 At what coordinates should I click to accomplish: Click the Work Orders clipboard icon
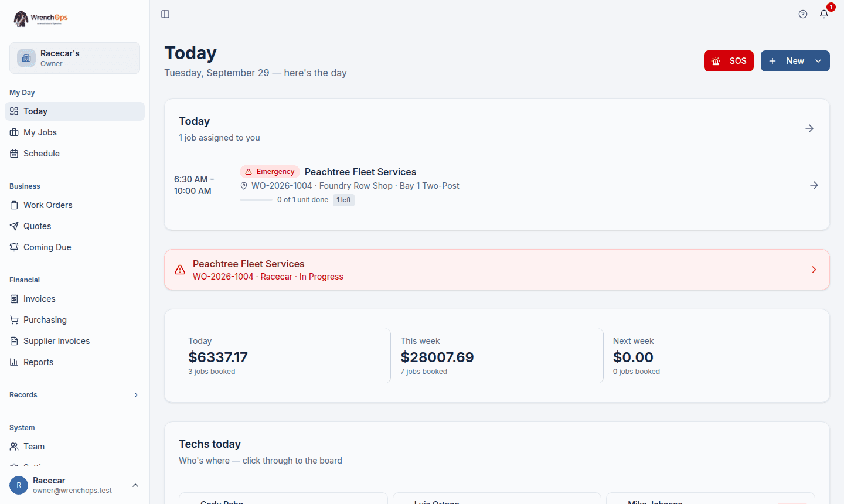(x=14, y=205)
